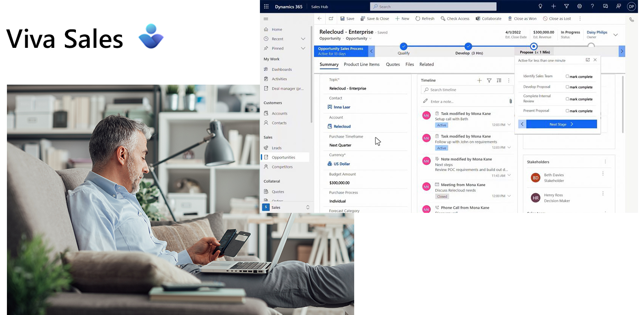
Task: Sort timeline records icon
Action: (499, 80)
